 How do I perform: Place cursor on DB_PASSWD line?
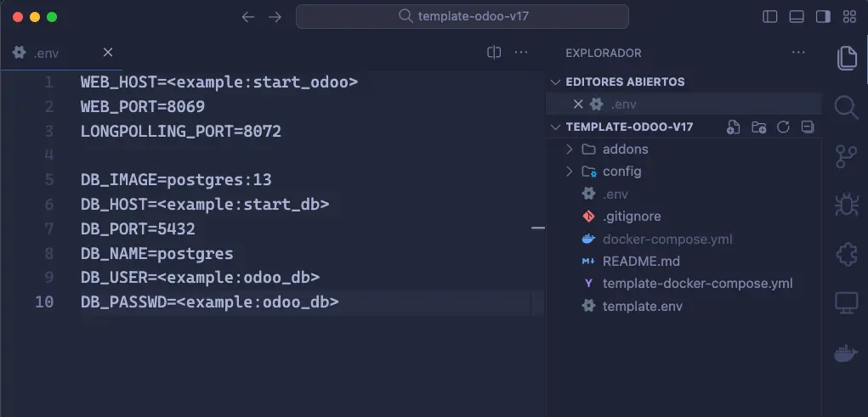(x=210, y=302)
